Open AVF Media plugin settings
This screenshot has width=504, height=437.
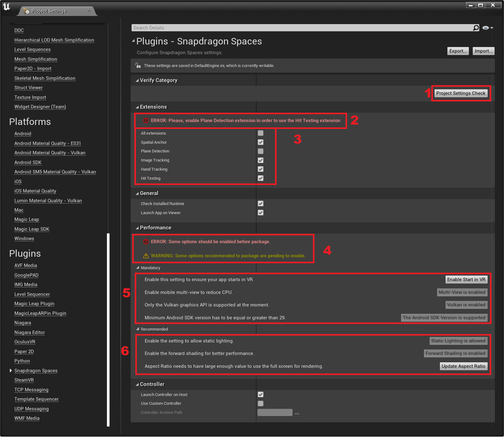[x=26, y=265]
